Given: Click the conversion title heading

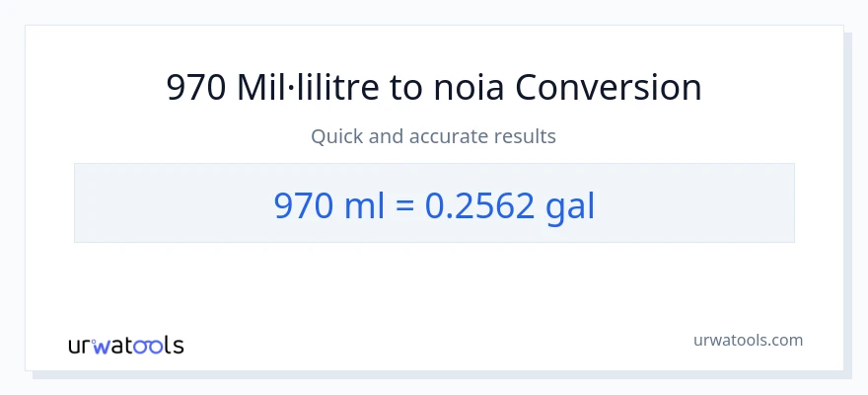Looking at the screenshot, I should pos(434,88).
